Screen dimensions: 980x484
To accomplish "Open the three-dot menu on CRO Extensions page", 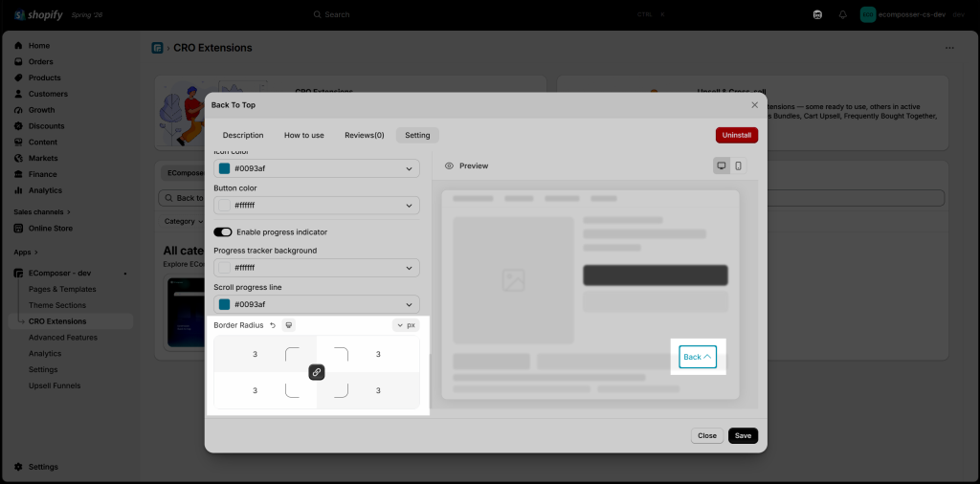I will click(x=949, y=48).
